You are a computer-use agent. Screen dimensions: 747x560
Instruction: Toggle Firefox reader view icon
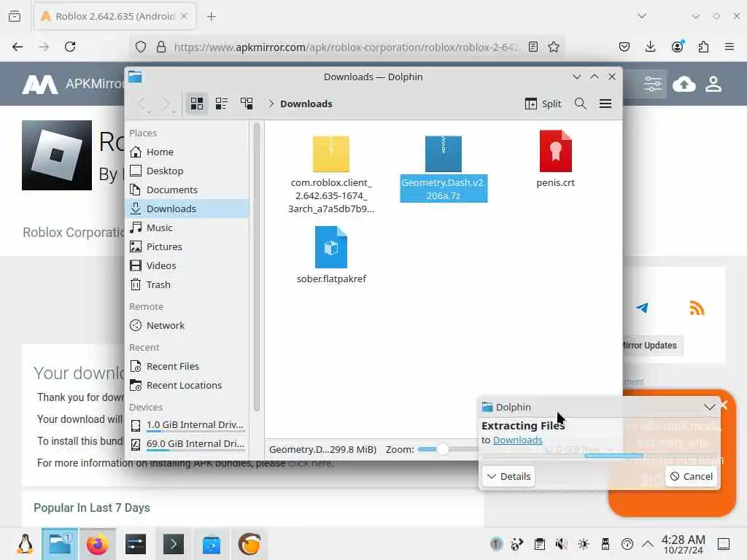coord(533,47)
